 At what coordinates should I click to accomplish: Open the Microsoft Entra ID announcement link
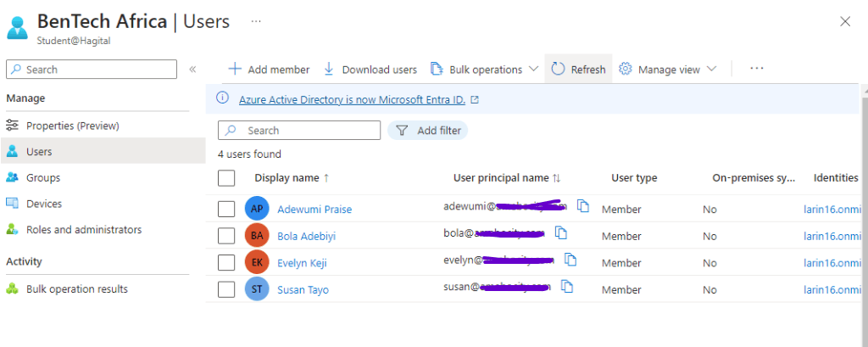click(x=352, y=99)
